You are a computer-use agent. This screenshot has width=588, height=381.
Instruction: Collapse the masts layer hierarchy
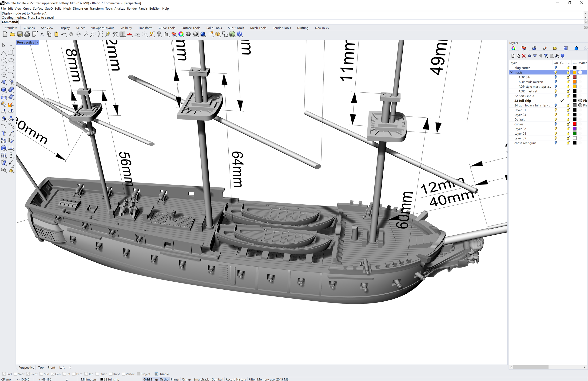pos(511,72)
